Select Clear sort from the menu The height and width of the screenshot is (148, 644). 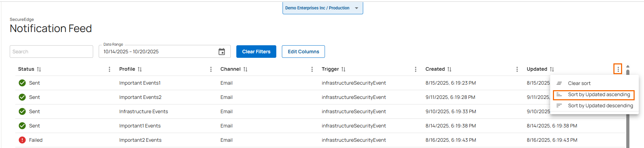click(579, 83)
